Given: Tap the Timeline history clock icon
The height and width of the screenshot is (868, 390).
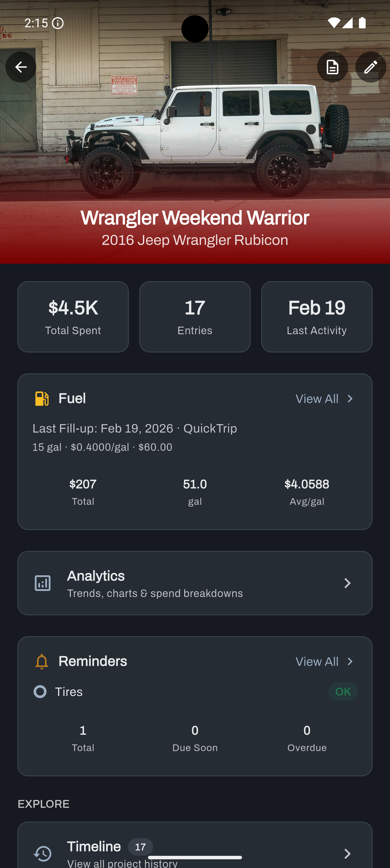Looking at the screenshot, I should pyautogui.click(x=43, y=853).
